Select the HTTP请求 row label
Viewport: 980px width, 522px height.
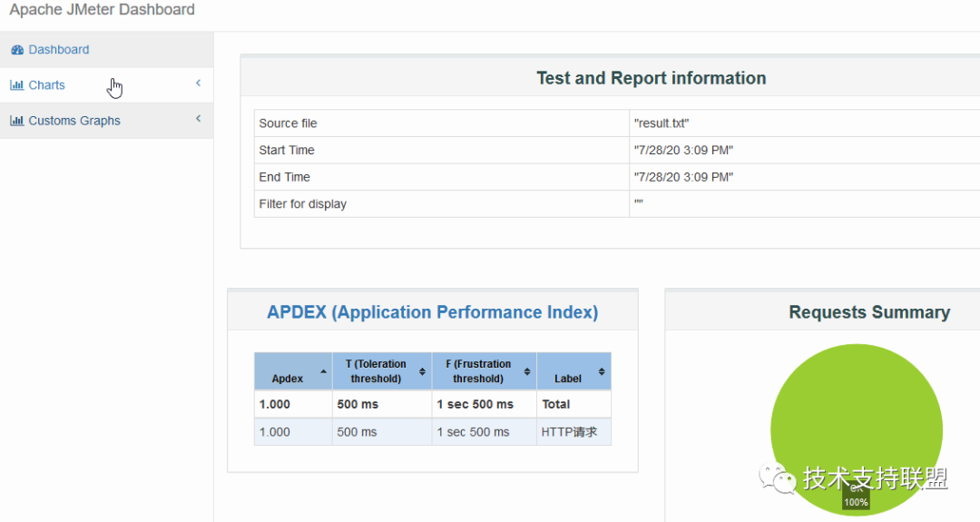tap(569, 432)
